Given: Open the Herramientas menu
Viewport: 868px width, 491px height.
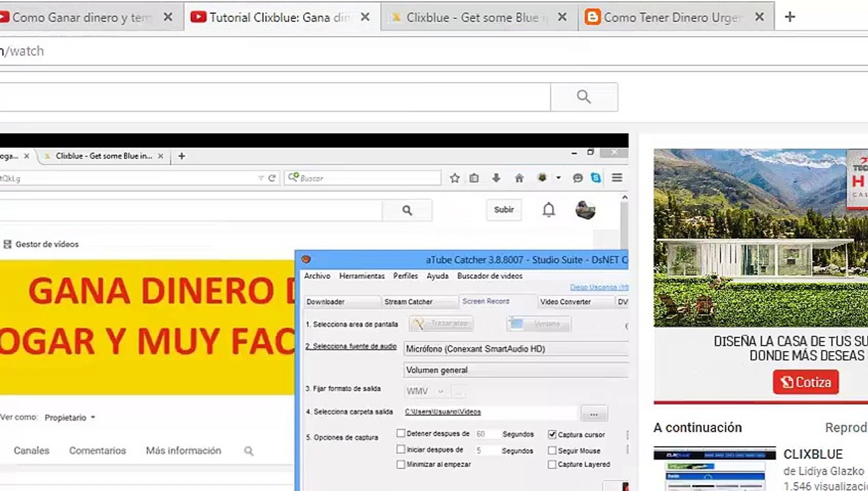Looking at the screenshot, I should tap(362, 276).
